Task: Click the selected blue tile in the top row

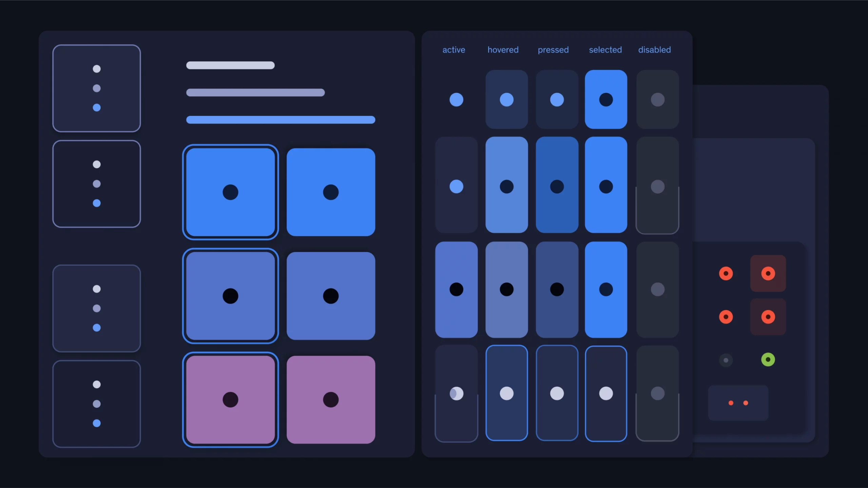Action: coord(606,99)
